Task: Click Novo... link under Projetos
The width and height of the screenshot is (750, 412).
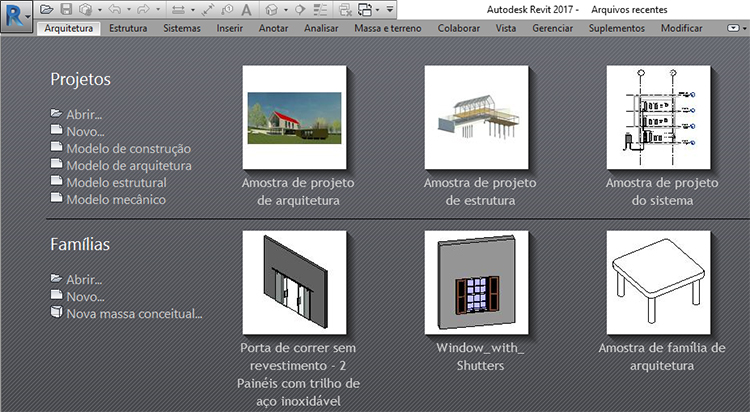Action: [x=85, y=132]
